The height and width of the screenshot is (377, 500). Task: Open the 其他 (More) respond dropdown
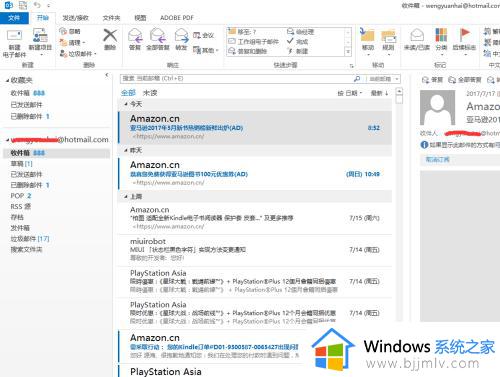pos(206,50)
